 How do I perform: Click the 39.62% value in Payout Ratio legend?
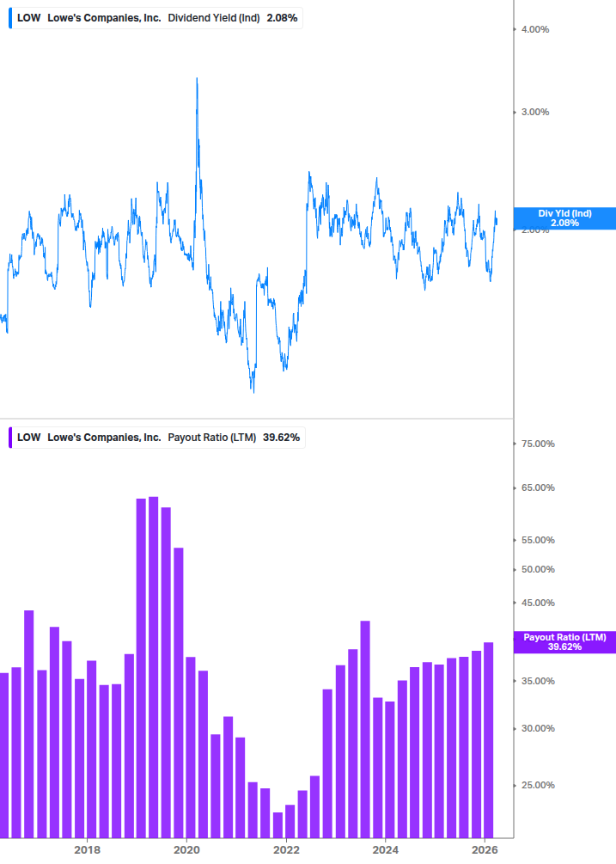[x=281, y=438]
